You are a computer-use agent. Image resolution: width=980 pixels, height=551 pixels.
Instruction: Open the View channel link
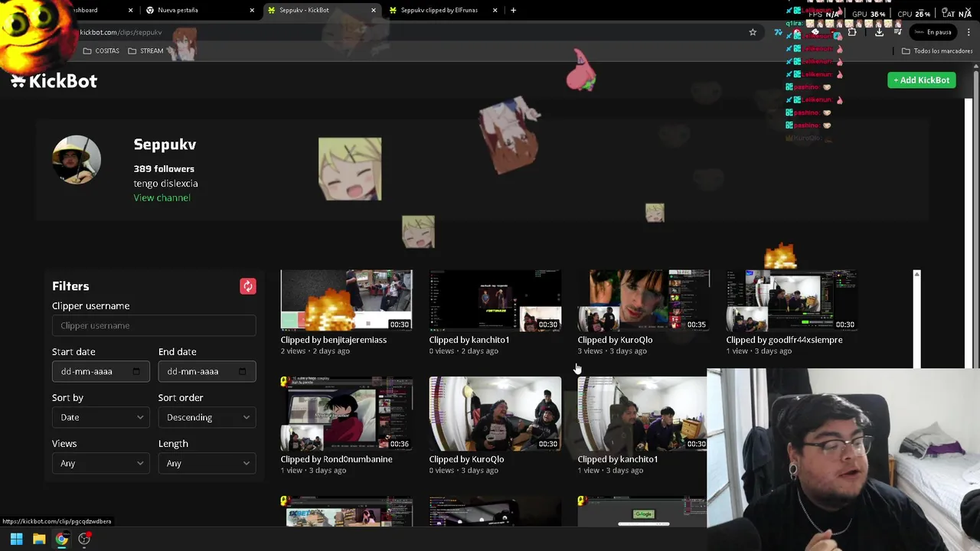[x=162, y=197]
